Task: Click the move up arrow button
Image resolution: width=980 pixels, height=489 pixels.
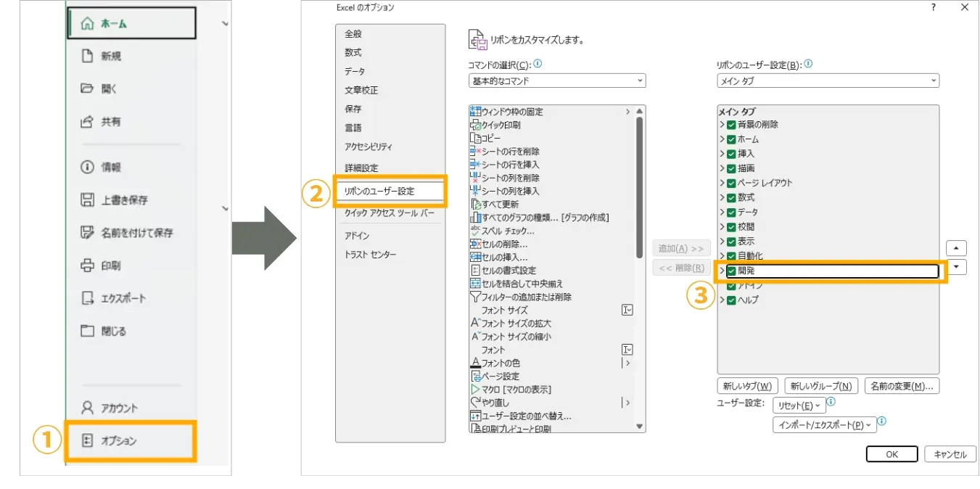Action: 957,248
